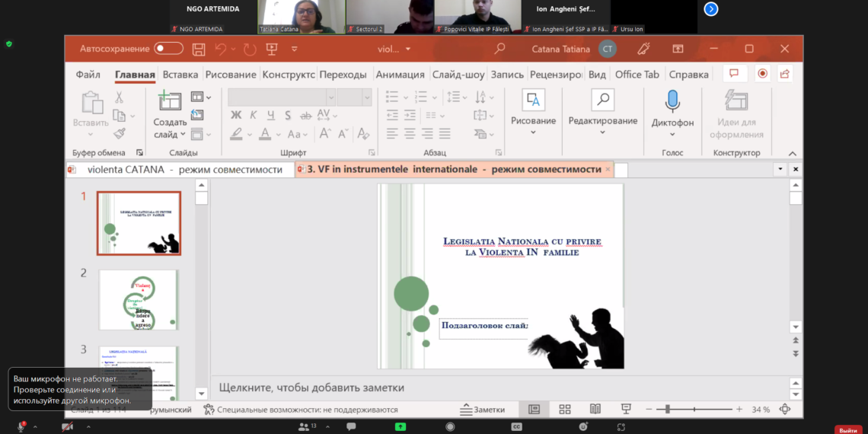This screenshot has height=434, width=868.
Task: Click the Cut scissors icon
Action: [119, 97]
